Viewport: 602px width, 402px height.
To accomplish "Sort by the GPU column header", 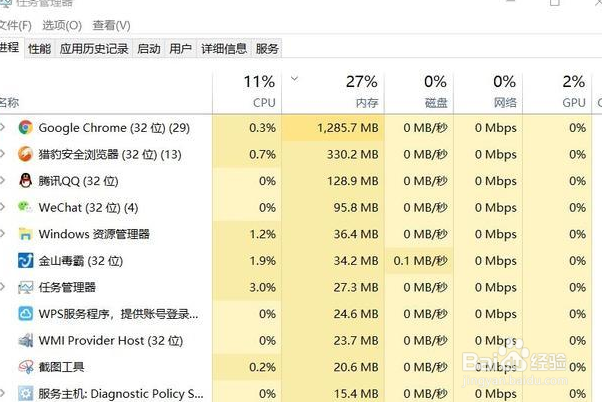I will coord(557,91).
